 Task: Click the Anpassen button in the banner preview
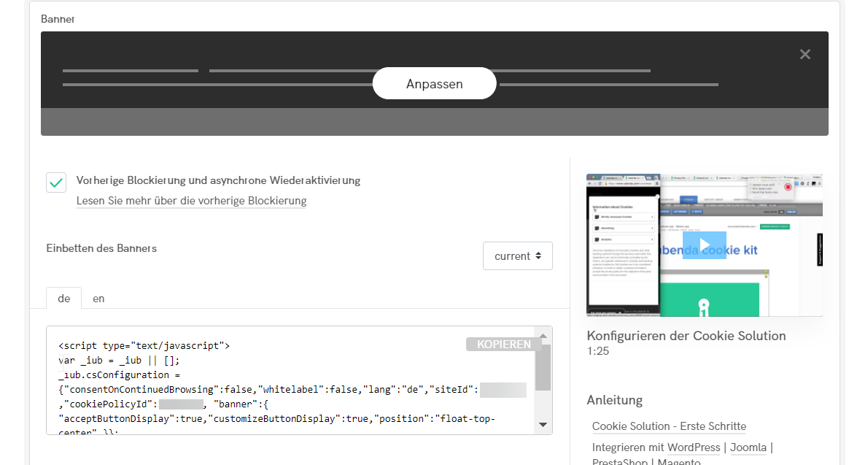[x=434, y=83]
